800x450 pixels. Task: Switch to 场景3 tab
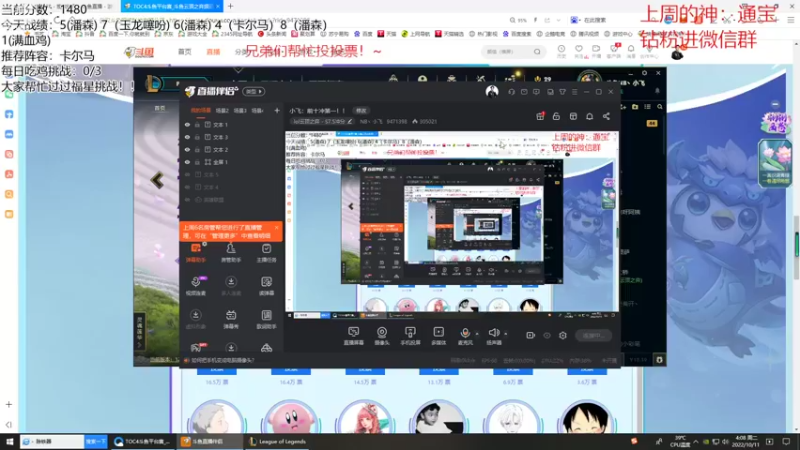click(x=240, y=110)
